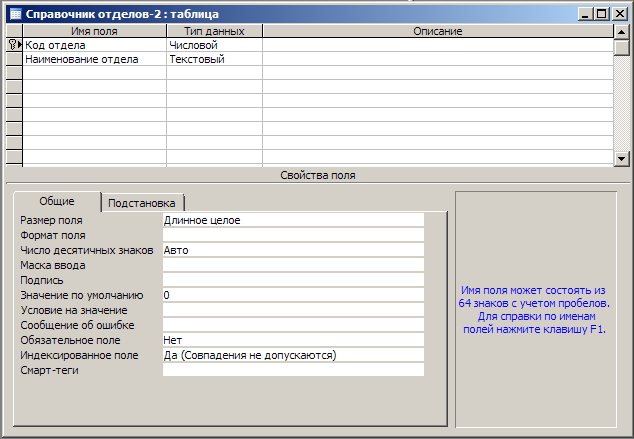Select row selector of 'Наименование отдела'

15,59
